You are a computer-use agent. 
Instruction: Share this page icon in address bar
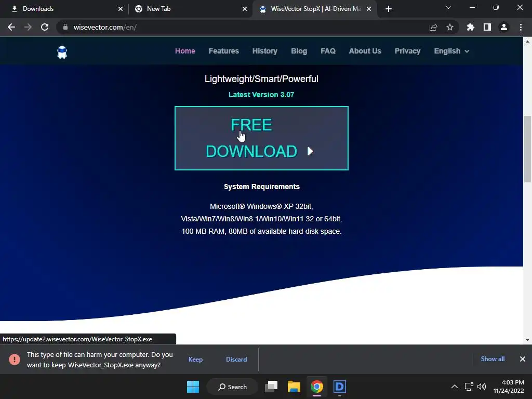click(433, 27)
